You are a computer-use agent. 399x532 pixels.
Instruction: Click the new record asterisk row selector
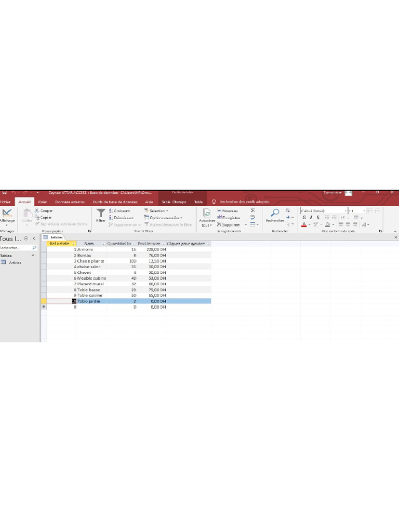44,307
